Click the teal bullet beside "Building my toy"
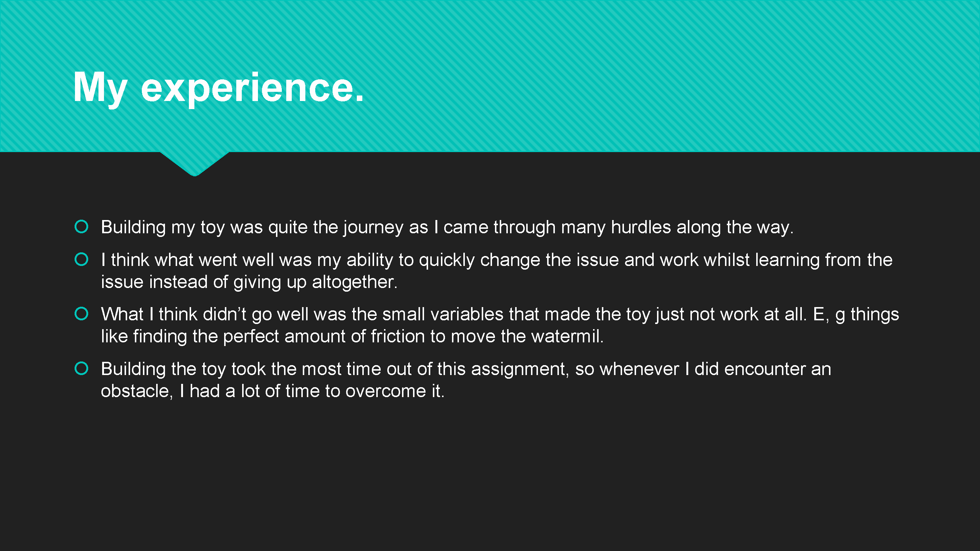The image size is (980, 551). pyautogui.click(x=82, y=227)
